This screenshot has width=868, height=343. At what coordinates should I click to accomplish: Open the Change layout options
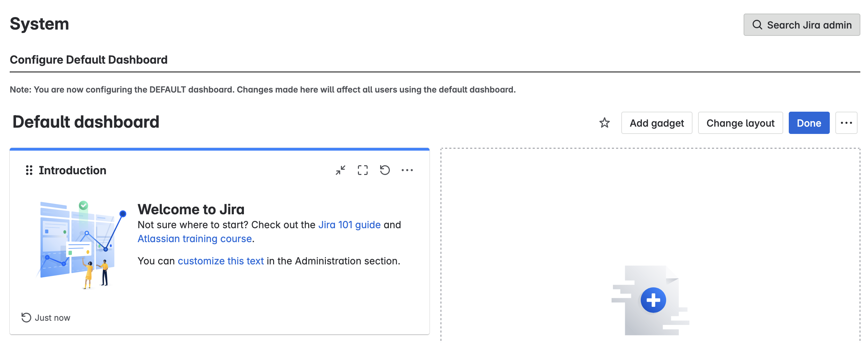coord(740,123)
